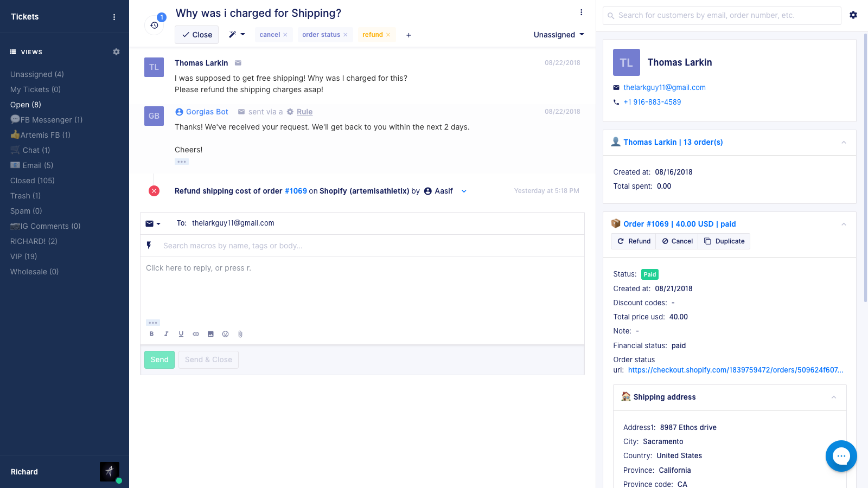Viewport: 868px width, 488px height.
Task: Click the Duplicate order button
Action: pyautogui.click(x=724, y=241)
